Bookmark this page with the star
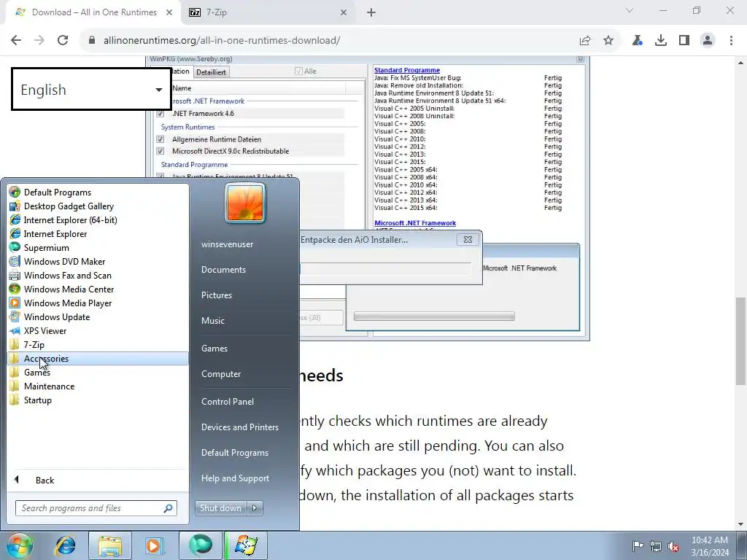The width and height of the screenshot is (747, 560). coord(608,41)
